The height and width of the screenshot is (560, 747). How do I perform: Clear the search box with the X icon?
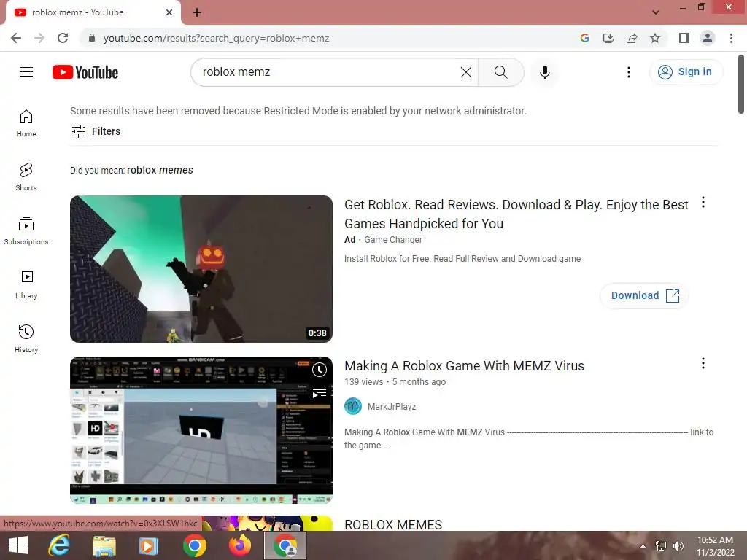[466, 72]
